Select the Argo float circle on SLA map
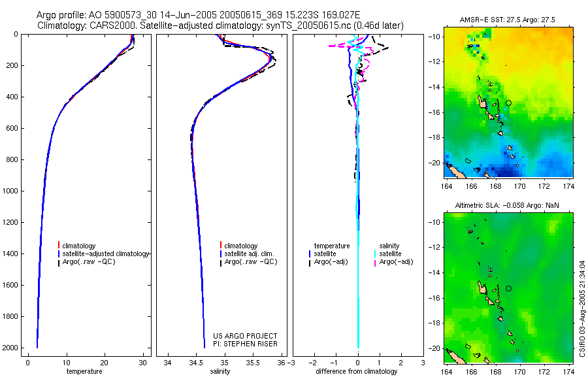The image size is (588, 379). click(509, 289)
